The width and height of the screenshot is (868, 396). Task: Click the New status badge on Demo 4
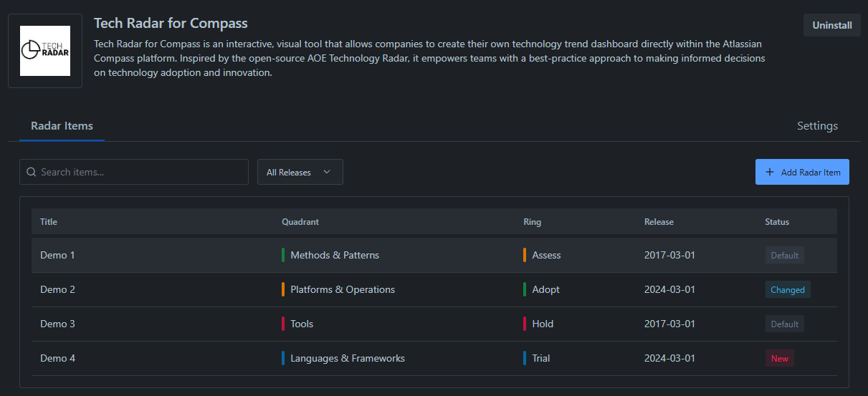pos(779,358)
